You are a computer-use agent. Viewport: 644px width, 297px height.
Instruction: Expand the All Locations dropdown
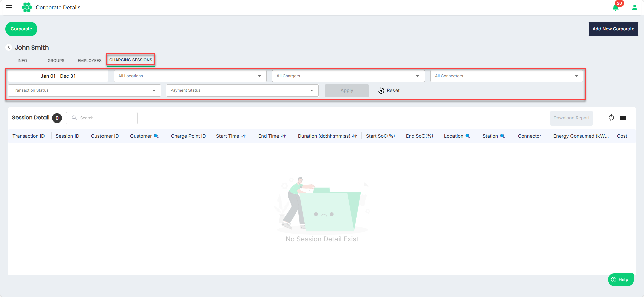tap(190, 76)
